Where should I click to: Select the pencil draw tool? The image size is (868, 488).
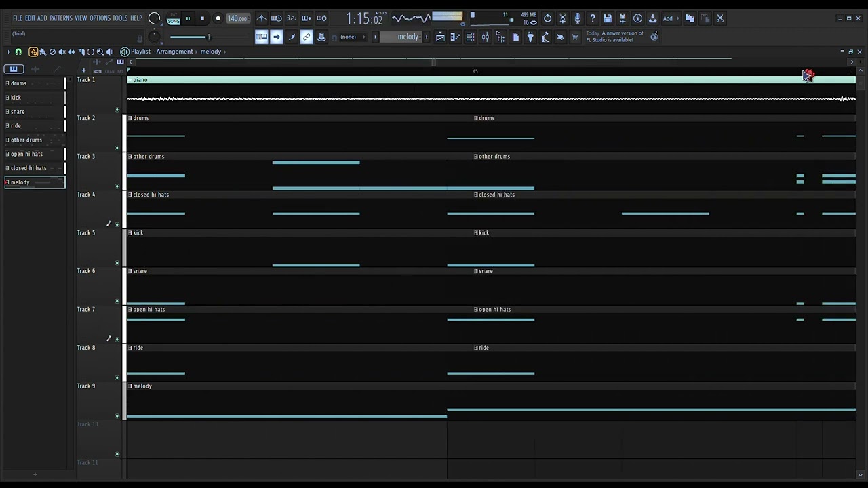pos(33,52)
